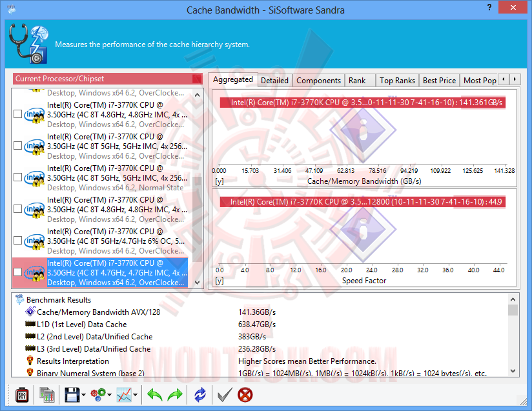This screenshot has width=532, height=411.
Task: Select the 141.36GB/s result value
Action: click(x=257, y=312)
